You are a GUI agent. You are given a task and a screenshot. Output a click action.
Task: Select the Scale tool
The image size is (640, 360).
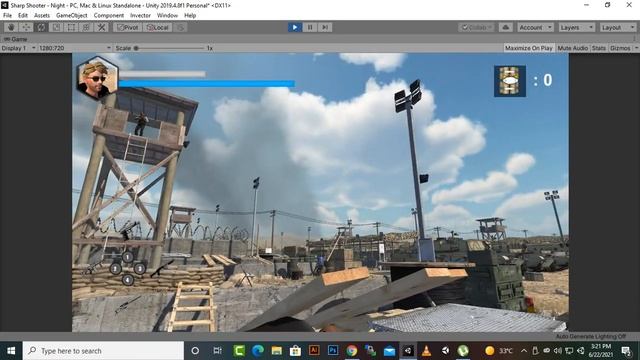tap(56, 27)
